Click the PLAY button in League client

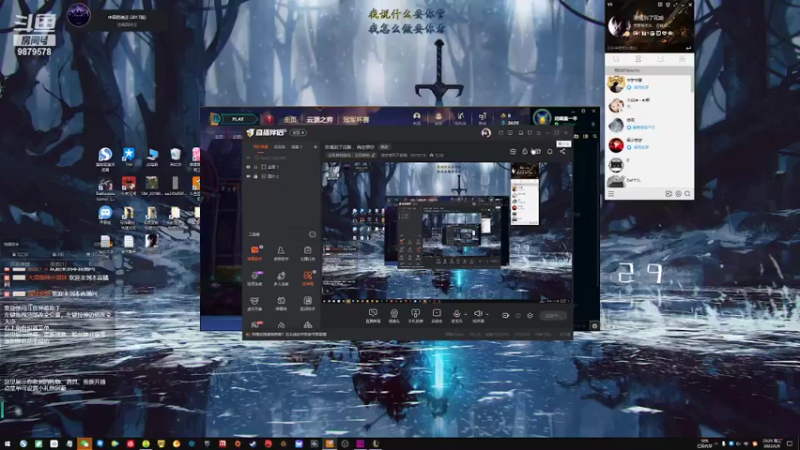pos(238,119)
